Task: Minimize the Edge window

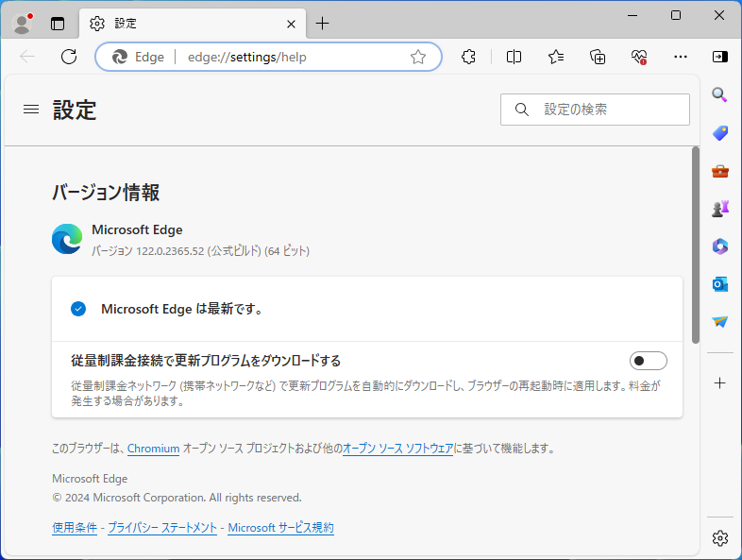Action: tap(632, 16)
